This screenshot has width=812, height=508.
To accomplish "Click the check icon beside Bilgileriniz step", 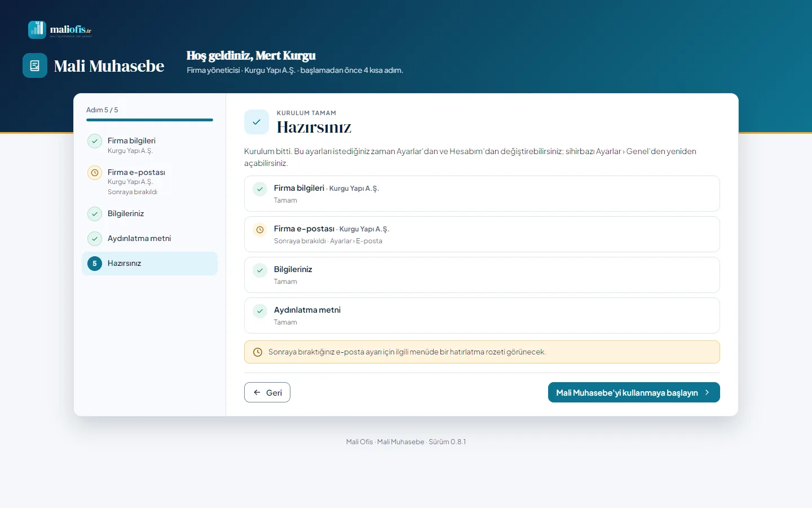I will 95,214.
